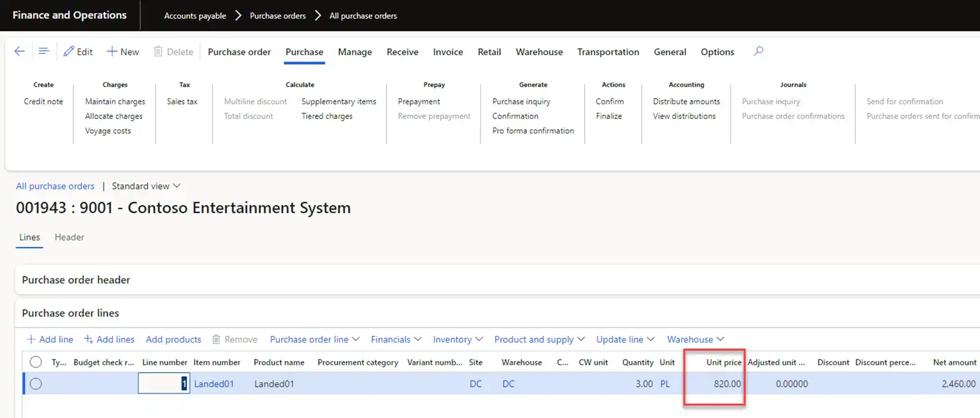The image size is (980, 418).
Task: Expand the Financials dropdown menu
Action: pyautogui.click(x=396, y=340)
